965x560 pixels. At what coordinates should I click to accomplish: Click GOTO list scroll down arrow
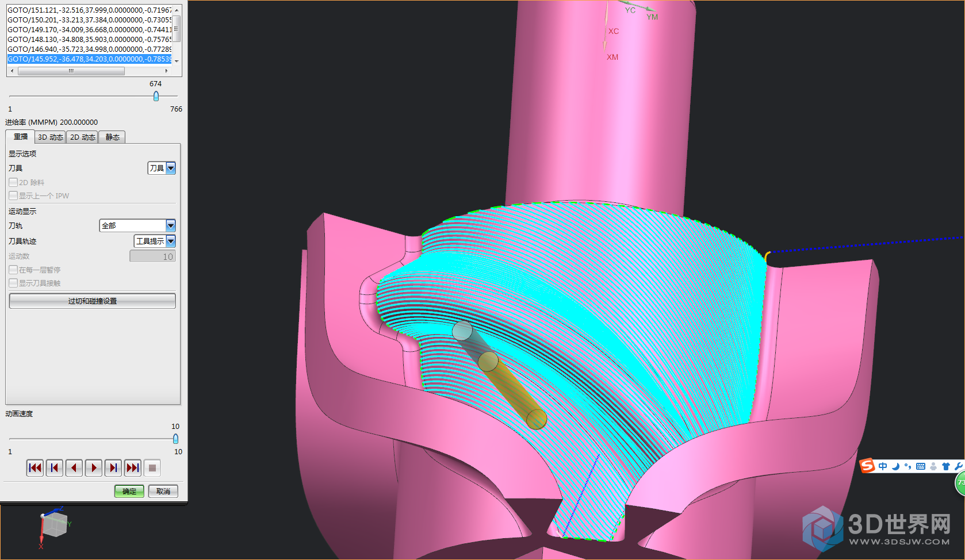(x=177, y=60)
